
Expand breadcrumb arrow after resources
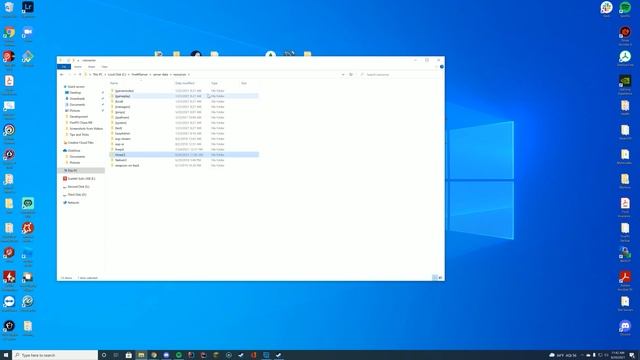coord(189,75)
